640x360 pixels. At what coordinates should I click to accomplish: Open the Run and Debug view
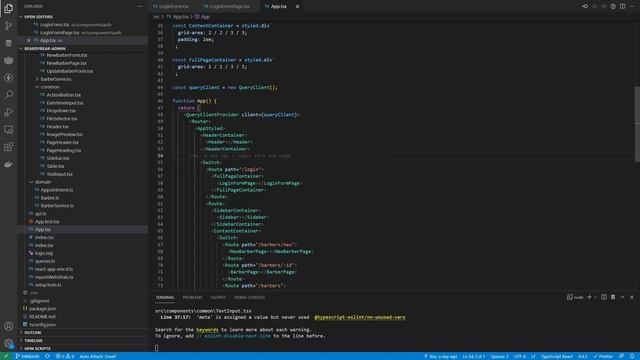coord(8,112)
